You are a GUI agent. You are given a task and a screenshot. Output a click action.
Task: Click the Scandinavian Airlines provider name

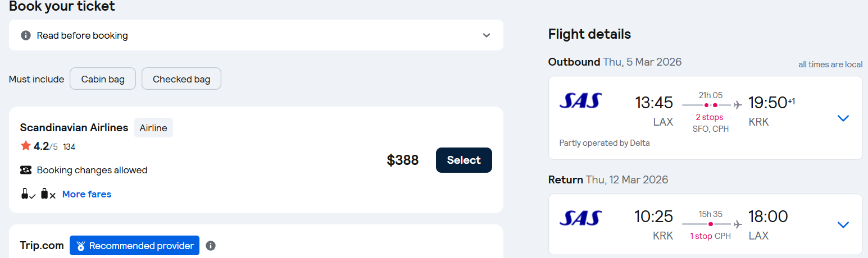pyautogui.click(x=74, y=128)
